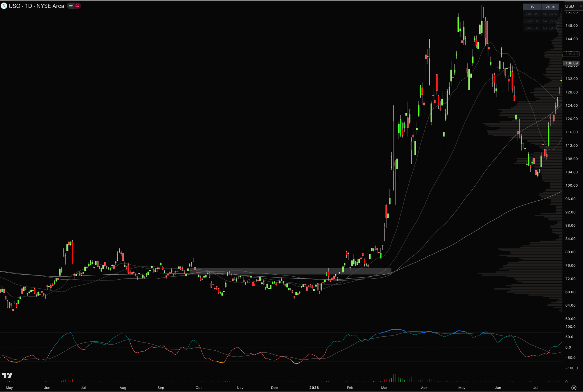
Task: Click the TradingView logo at bottom left
Action: pyautogui.click(x=7, y=375)
